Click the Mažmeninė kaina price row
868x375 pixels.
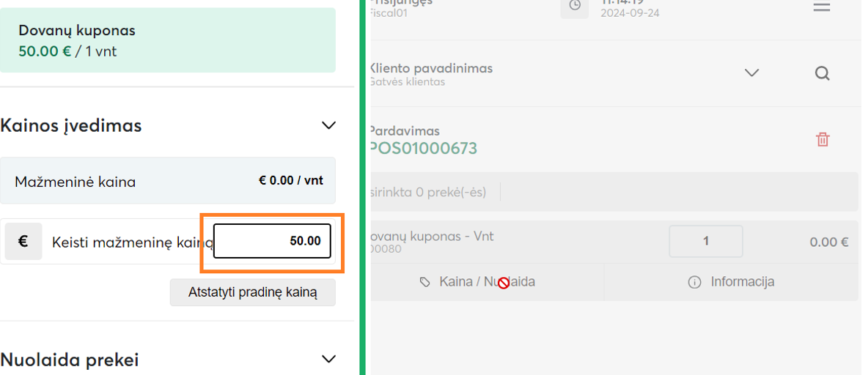point(167,181)
